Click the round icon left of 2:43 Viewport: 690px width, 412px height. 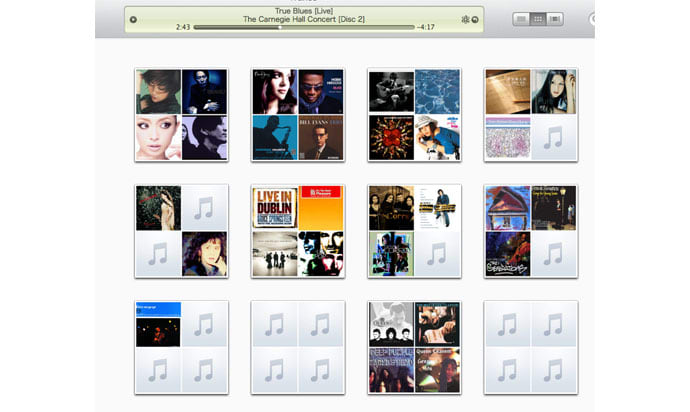point(133,19)
